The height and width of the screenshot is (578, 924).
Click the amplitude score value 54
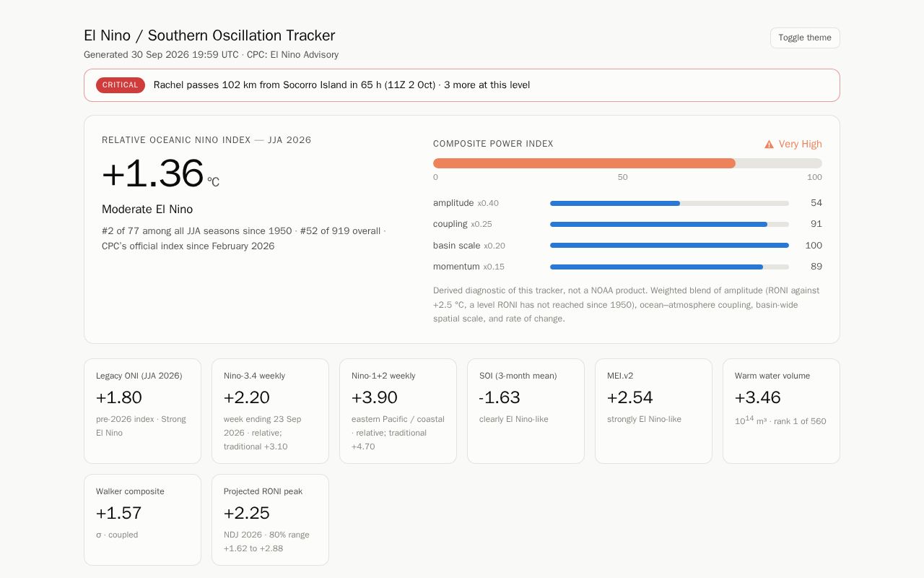click(816, 203)
